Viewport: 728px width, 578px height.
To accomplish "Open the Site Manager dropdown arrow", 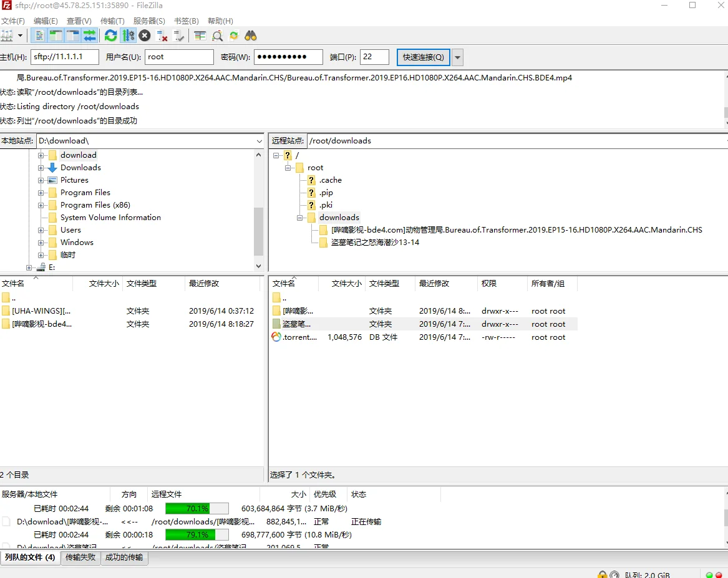I will tap(20, 36).
